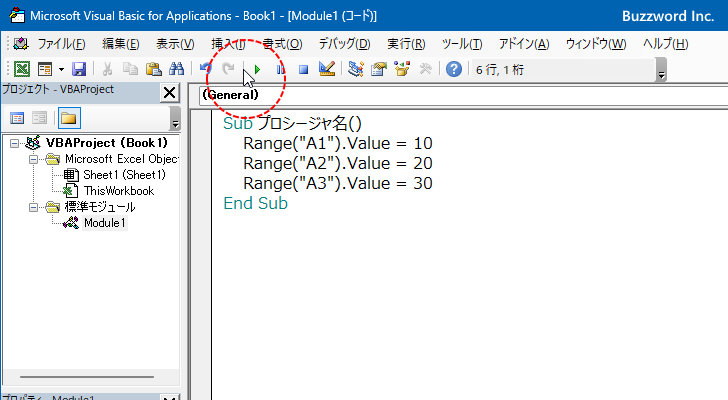728x400 pixels.
Task: Click the View Code icon in project panel
Action: pyautogui.click(x=17, y=118)
